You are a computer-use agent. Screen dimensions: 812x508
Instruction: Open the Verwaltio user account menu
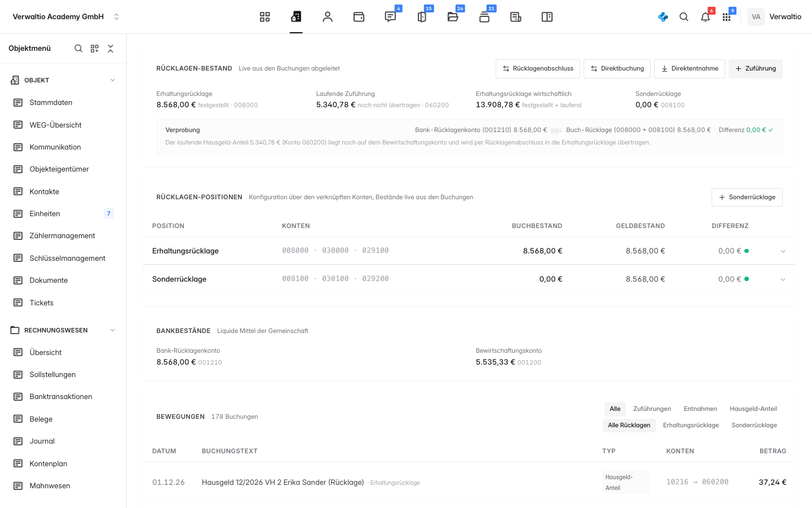(774, 17)
